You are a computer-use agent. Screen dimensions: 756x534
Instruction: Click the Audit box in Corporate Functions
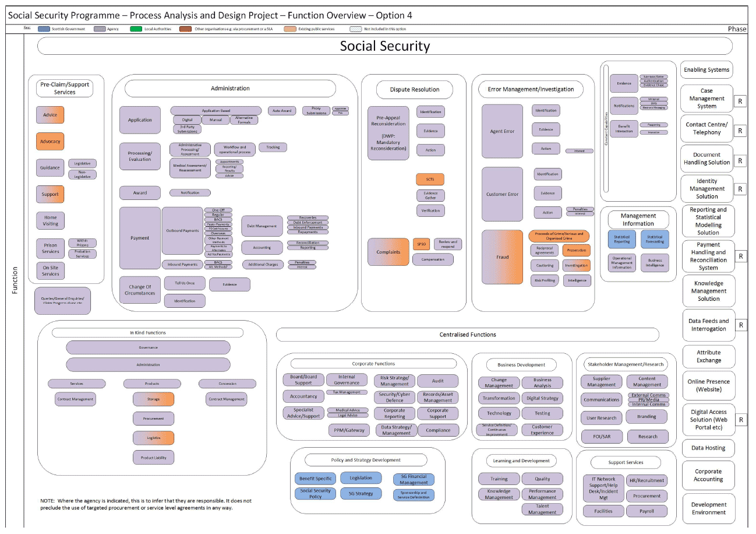pyautogui.click(x=438, y=381)
